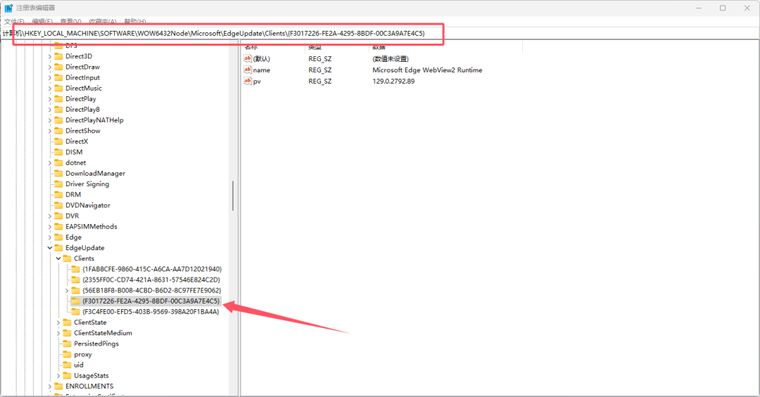Click the DownloadManager folder icon
This screenshot has height=397, width=760.
(59, 174)
